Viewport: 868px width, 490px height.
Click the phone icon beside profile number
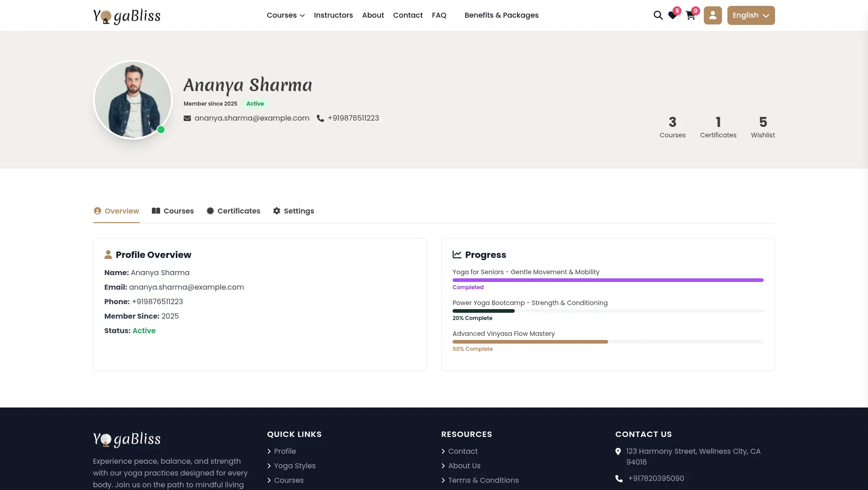320,118
